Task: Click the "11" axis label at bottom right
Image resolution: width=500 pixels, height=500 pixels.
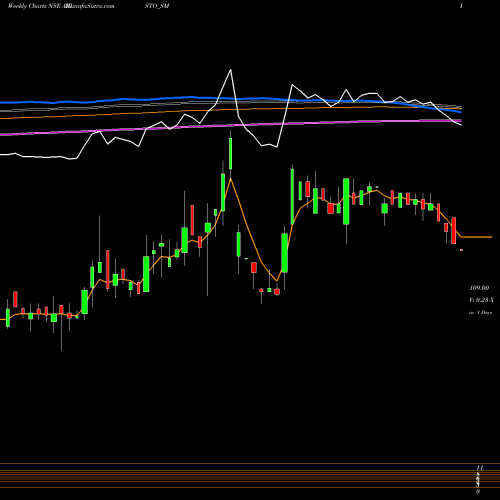Action: [x=480, y=468]
